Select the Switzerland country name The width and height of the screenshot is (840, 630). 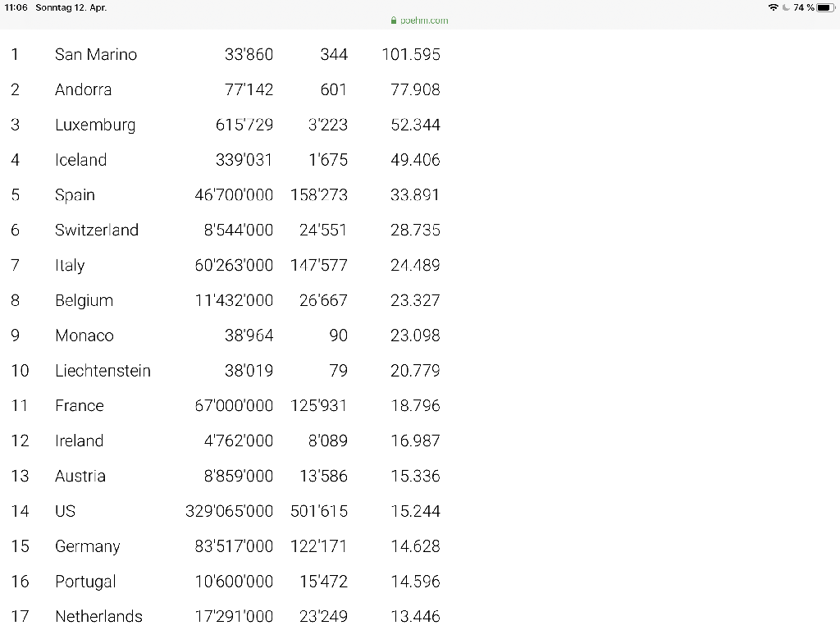coord(97,230)
